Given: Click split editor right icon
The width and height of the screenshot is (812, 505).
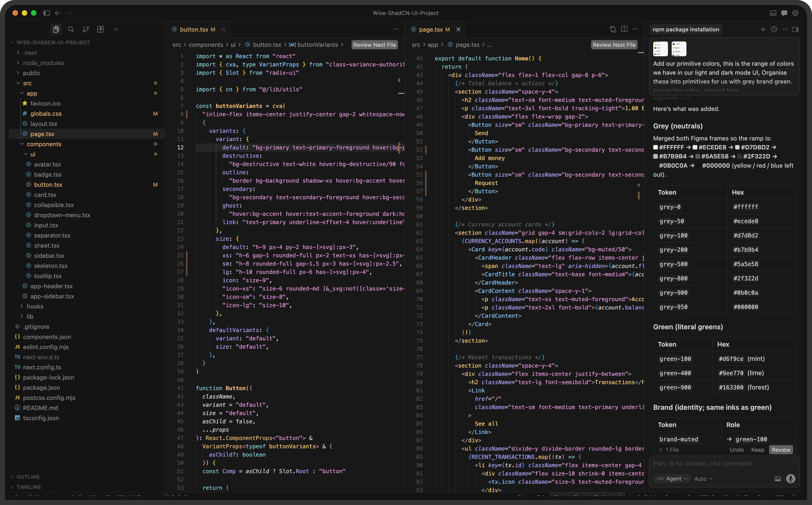Looking at the screenshot, I should click(624, 29).
